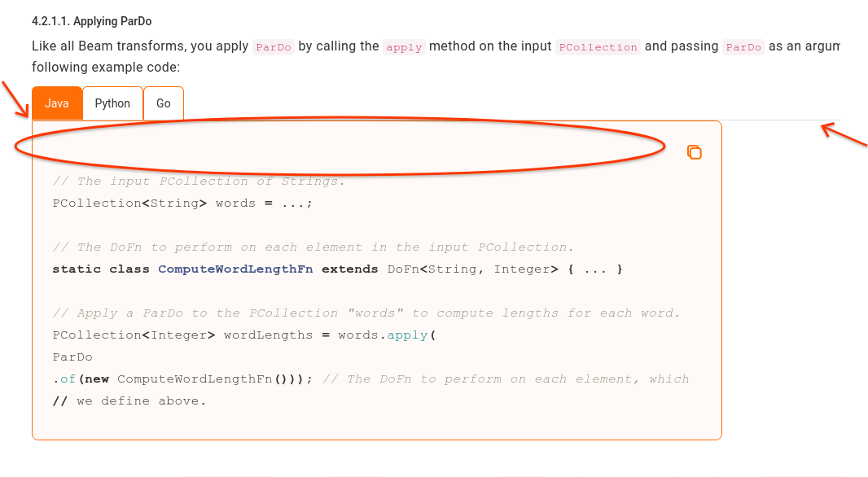Click the "extends" keyword in the code
The width and height of the screenshot is (868, 477).
[x=350, y=269]
